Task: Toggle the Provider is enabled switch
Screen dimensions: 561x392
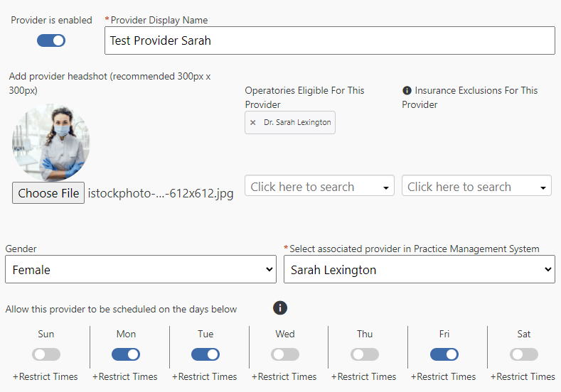Action: pyautogui.click(x=51, y=40)
